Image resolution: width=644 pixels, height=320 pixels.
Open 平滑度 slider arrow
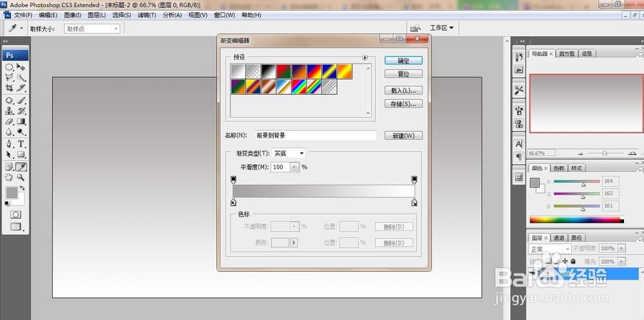coord(295,167)
